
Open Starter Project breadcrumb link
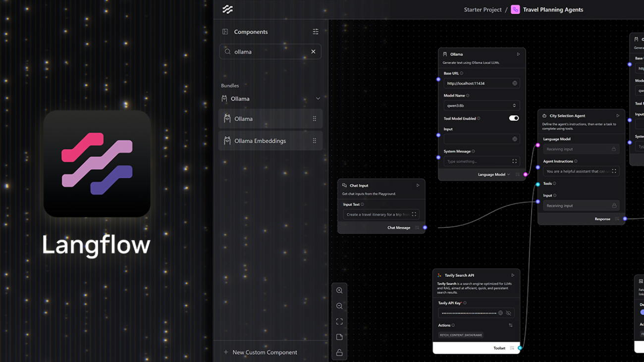(x=483, y=9)
